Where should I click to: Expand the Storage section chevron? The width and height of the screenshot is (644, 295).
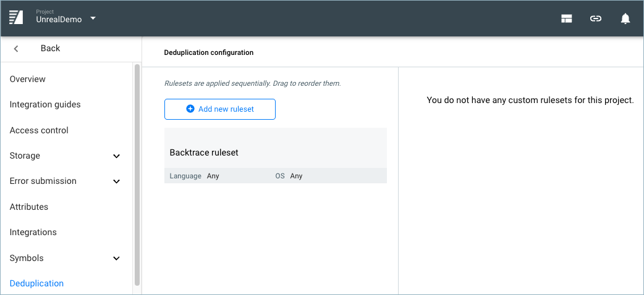point(116,156)
